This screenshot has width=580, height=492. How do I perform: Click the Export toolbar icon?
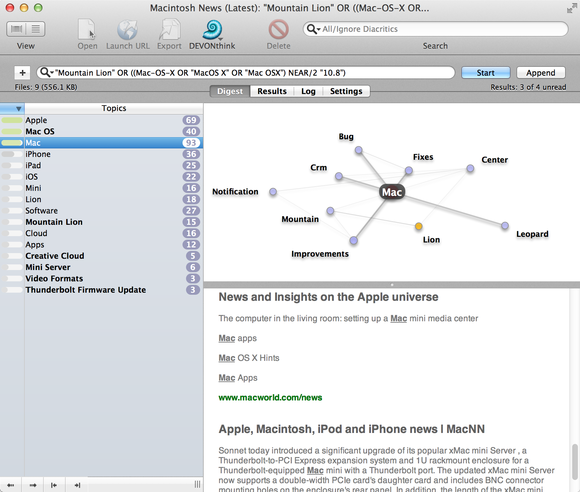(x=169, y=30)
